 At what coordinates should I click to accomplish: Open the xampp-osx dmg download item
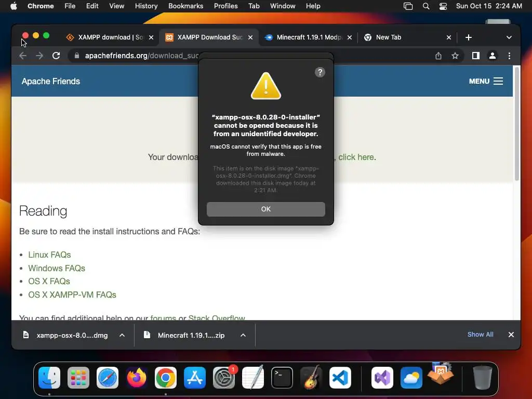66,335
